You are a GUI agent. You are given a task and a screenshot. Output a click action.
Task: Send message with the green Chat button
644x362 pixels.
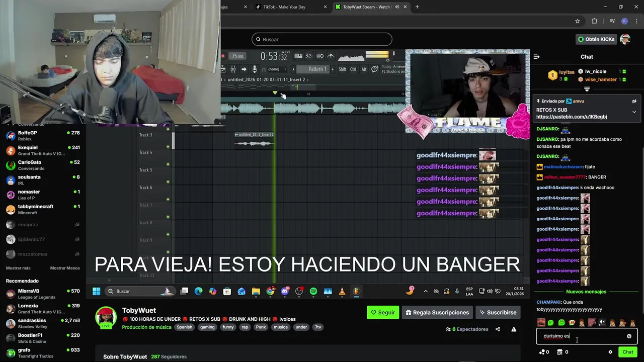click(627, 352)
